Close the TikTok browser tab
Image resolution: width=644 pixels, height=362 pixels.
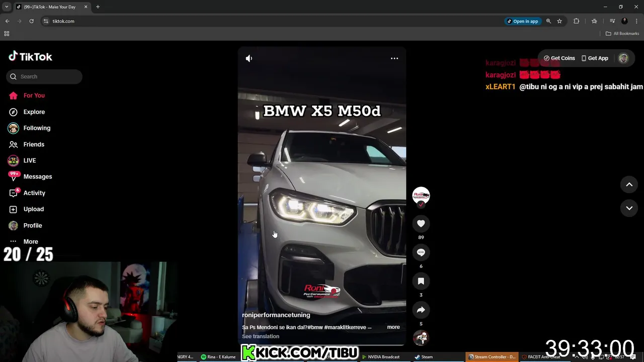coord(86,7)
